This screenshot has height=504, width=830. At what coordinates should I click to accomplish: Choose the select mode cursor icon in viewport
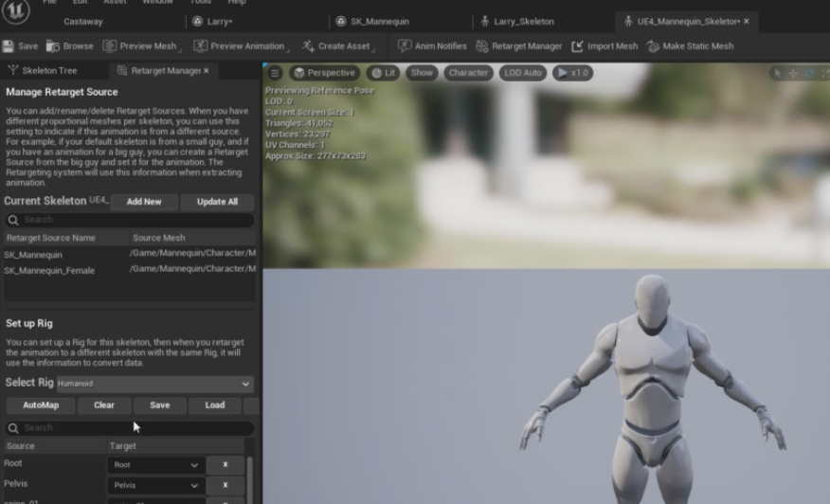point(777,74)
